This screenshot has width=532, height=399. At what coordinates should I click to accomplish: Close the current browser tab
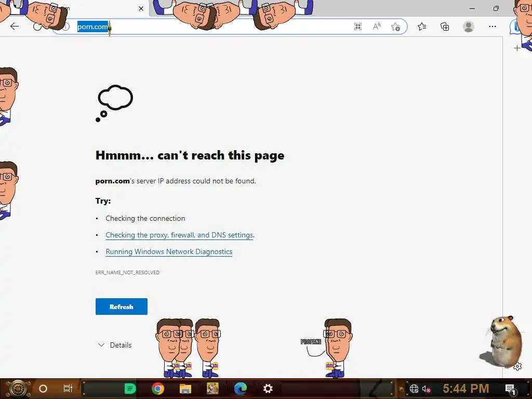pyautogui.click(x=141, y=8)
